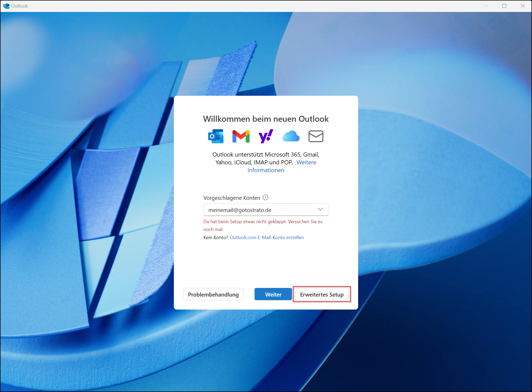Screen dimensions: 532x392
Task: Click the Yahoo logo icon
Action: click(266, 136)
